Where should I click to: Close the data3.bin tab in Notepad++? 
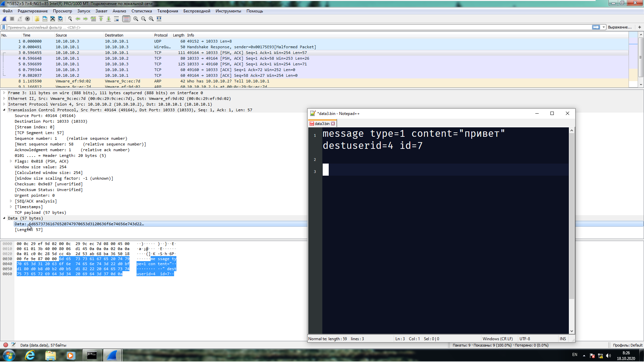point(333,124)
